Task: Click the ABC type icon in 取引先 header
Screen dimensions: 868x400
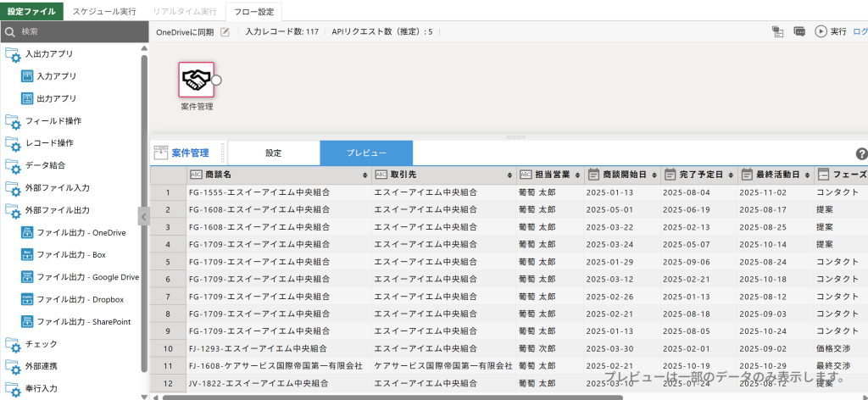Action: click(381, 175)
